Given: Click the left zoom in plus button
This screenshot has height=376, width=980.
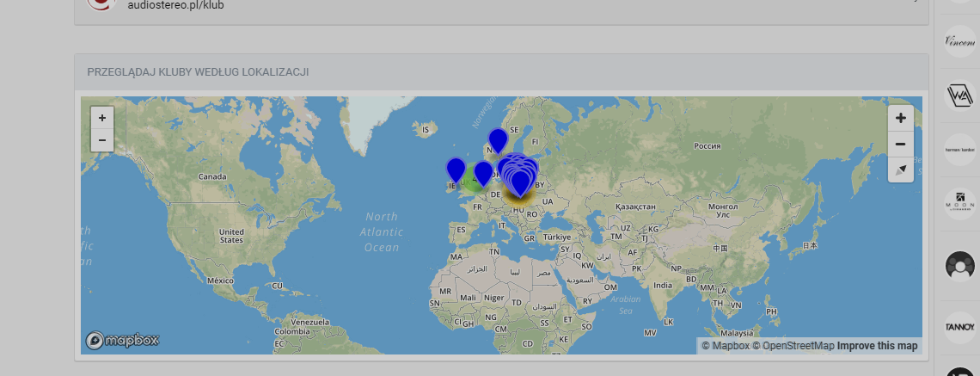Looking at the screenshot, I should [x=101, y=118].
